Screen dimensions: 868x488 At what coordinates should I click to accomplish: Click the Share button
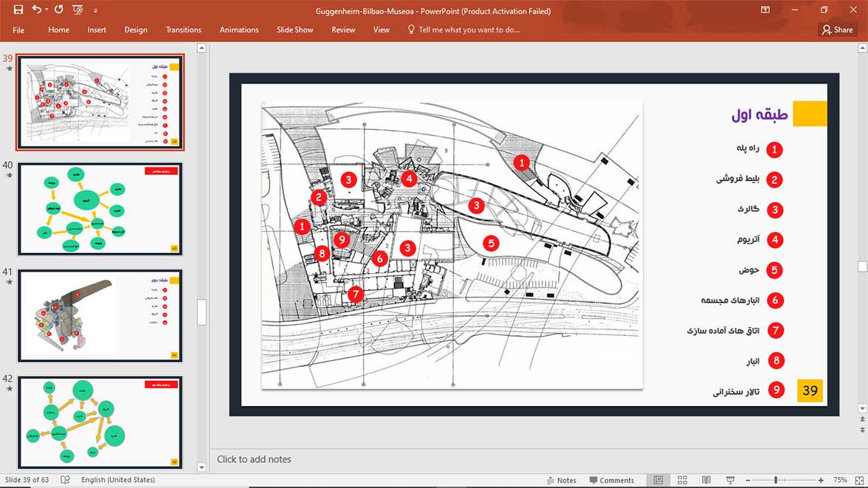point(837,30)
